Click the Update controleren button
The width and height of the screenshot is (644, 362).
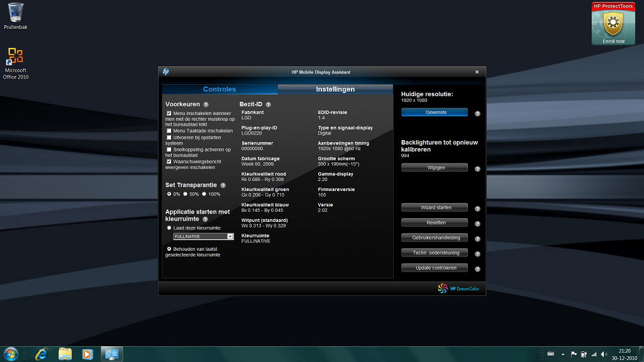click(435, 268)
